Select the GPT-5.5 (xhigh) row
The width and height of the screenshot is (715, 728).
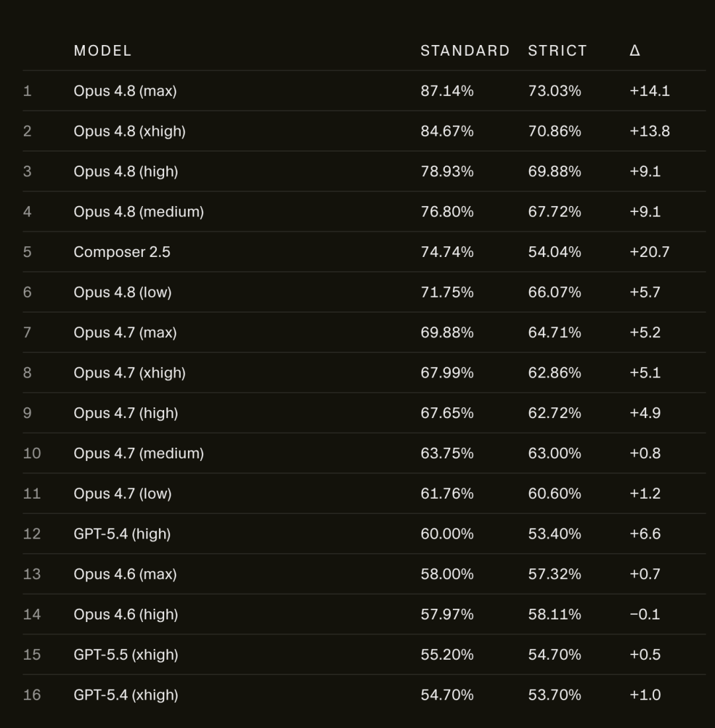tap(364, 654)
